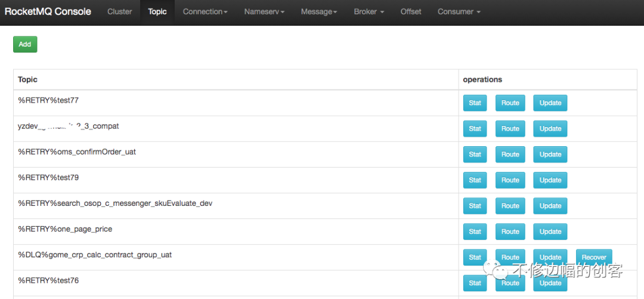Click Update for the %DLQ%gome_crp topic
This screenshot has height=299, width=644.
[x=550, y=257]
